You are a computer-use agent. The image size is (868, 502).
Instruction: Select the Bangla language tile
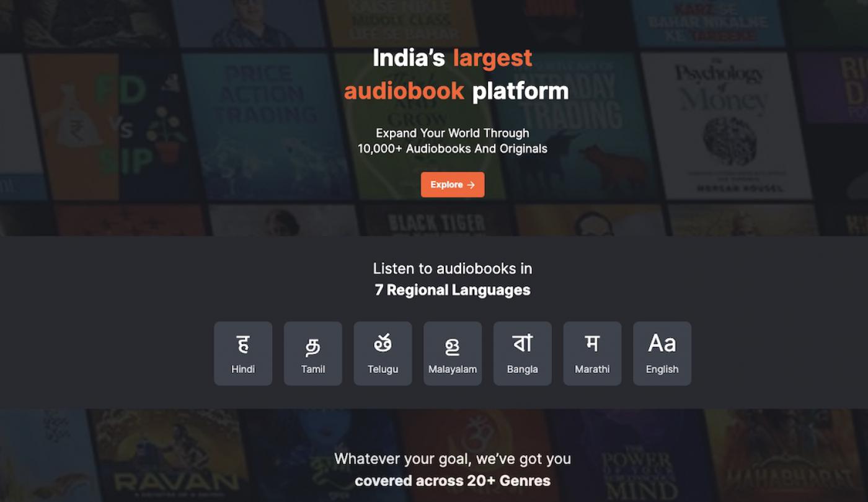(x=523, y=353)
